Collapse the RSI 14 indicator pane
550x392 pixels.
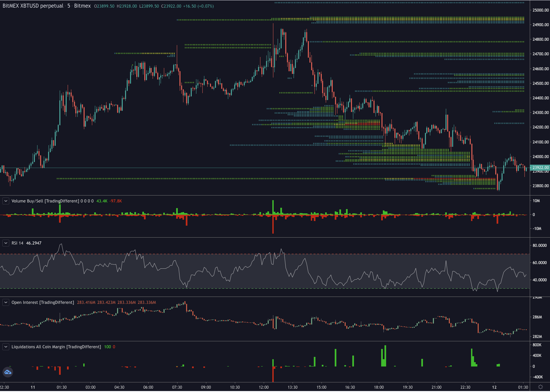click(6, 243)
